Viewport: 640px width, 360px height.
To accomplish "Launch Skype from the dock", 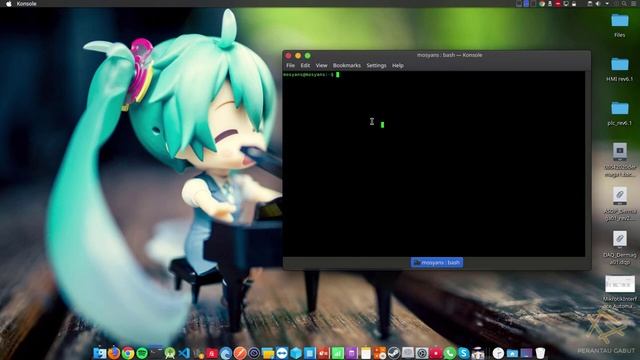I will pyautogui.click(x=464, y=353).
